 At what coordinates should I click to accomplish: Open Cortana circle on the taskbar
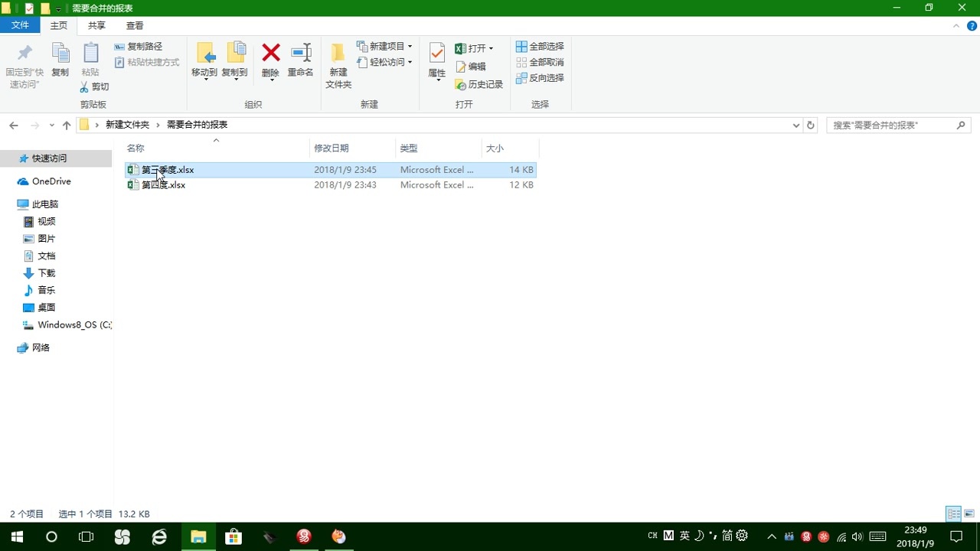coord(51,536)
